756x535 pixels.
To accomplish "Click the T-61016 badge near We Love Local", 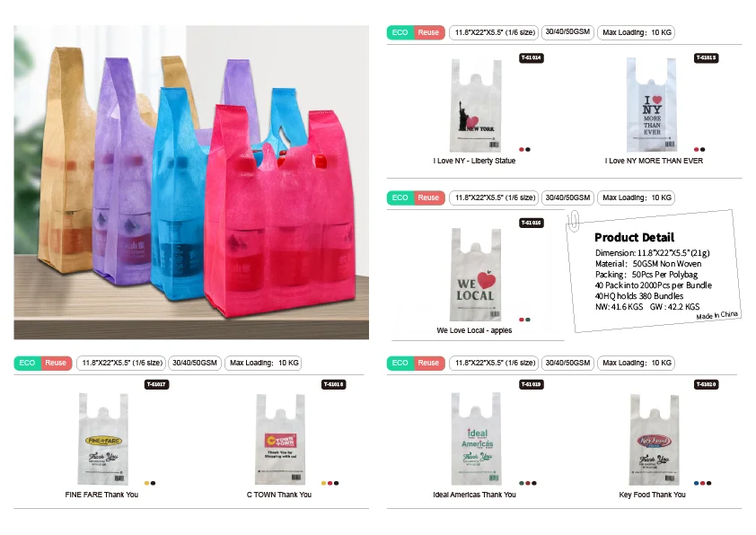I will pos(532,223).
